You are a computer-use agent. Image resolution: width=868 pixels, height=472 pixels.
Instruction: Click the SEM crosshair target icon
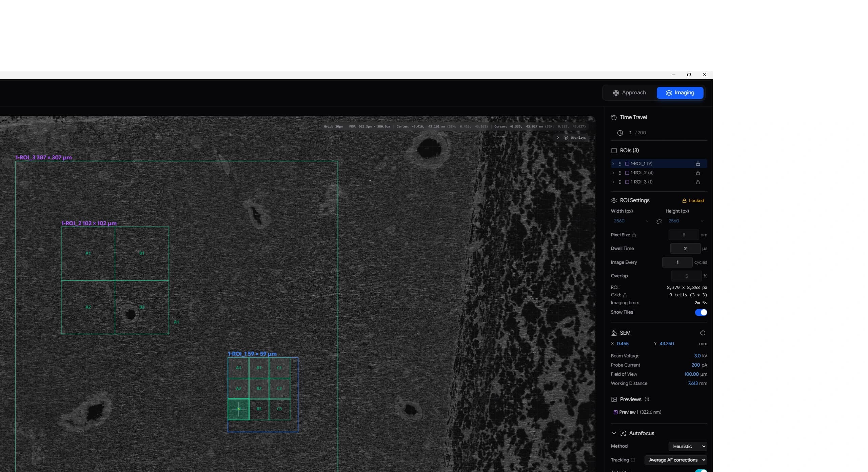click(703, 333)
